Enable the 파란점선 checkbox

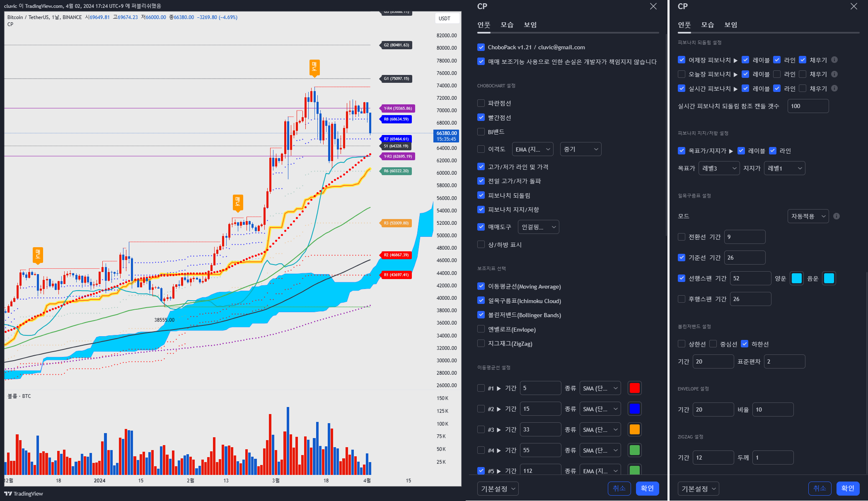pyautogui.click(x=481, y=103)
